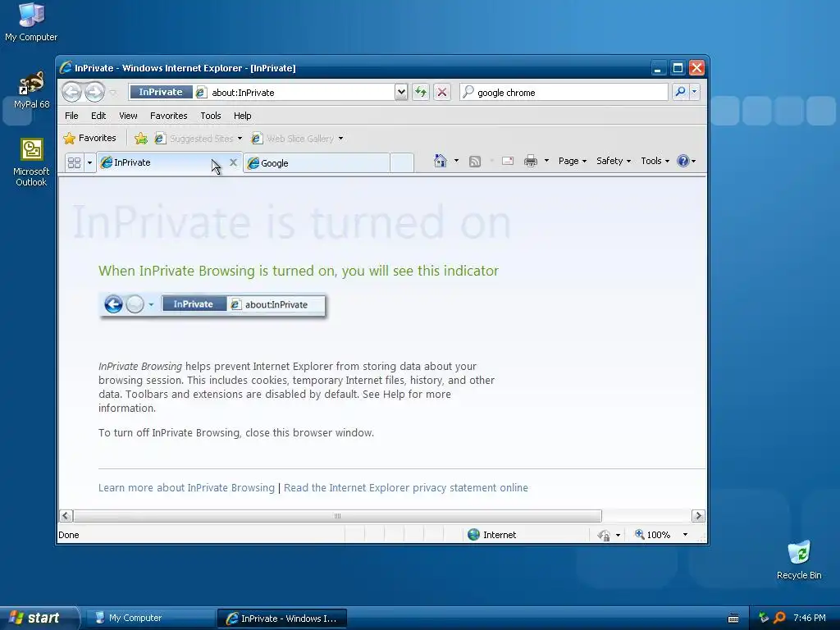Click the 100% zoom level button
Viewport: 840px width, 630px height.
tap(653, 535)
